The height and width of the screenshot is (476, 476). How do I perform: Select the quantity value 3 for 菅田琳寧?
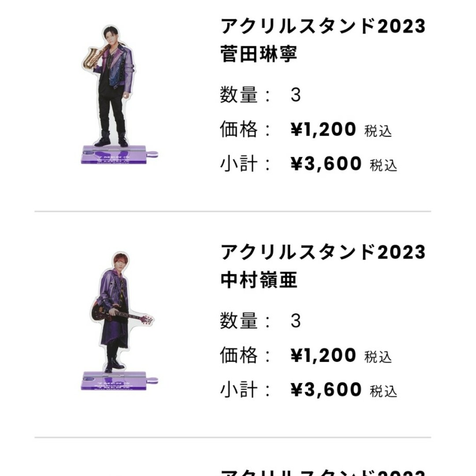[296, 95]
